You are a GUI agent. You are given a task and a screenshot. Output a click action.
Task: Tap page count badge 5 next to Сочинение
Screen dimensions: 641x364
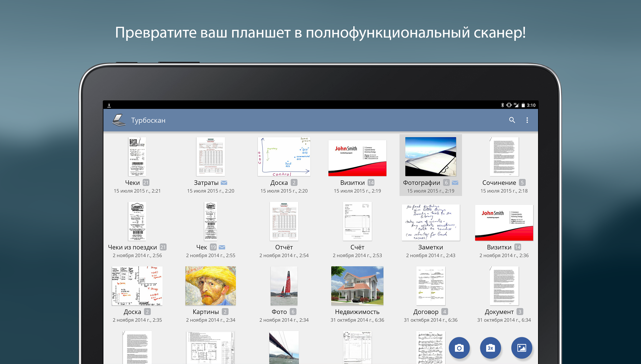point(522,183)
